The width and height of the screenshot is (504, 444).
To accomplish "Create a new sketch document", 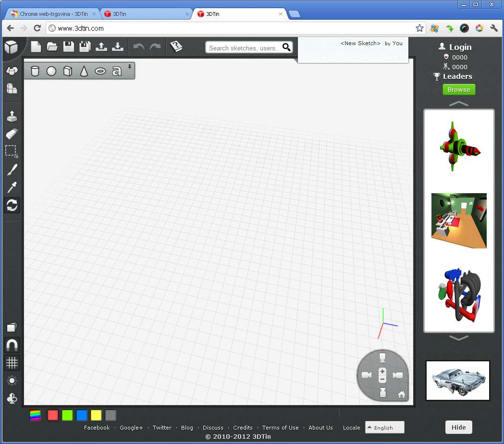I will [x=36, y=47].
